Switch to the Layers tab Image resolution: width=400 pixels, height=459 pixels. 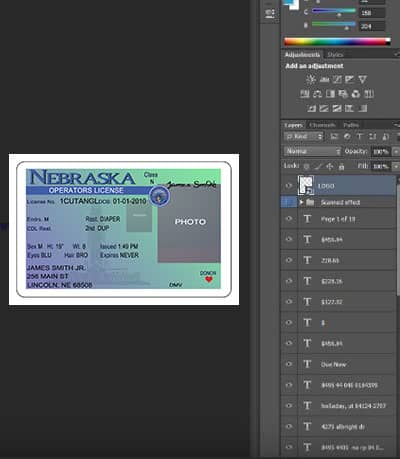(x=294, y=125)
